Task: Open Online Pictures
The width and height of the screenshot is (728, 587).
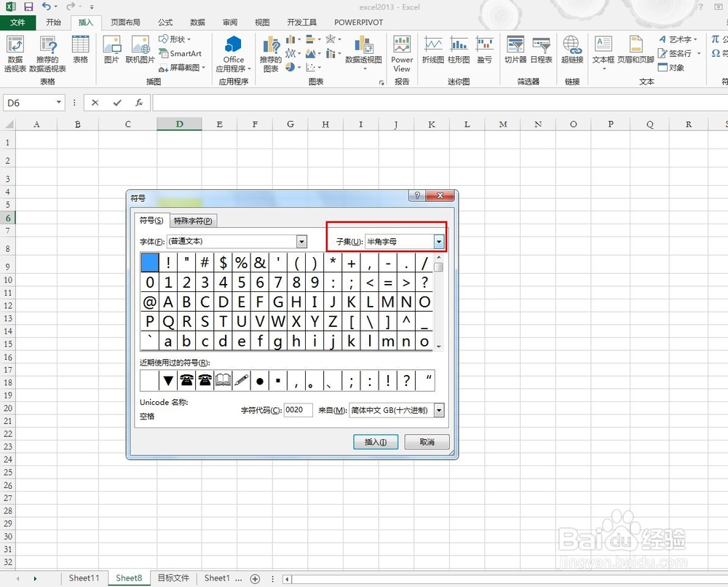Action: (x=140, y=50)
